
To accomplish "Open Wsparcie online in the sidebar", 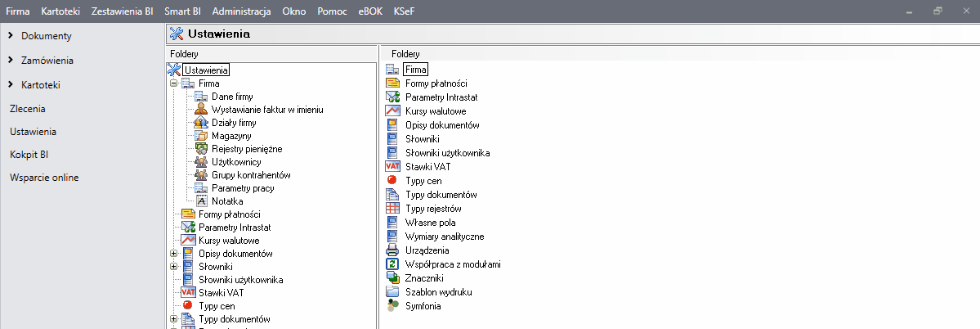I will 44,178.
